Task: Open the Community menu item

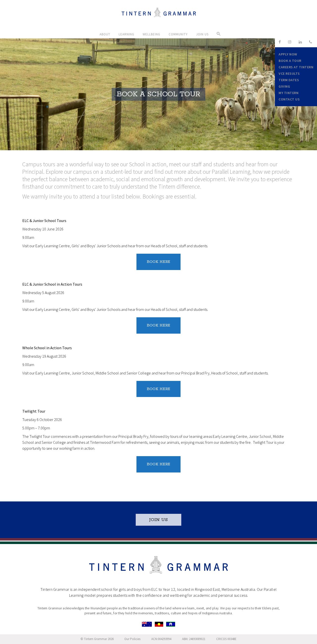Action: (178, 34)
